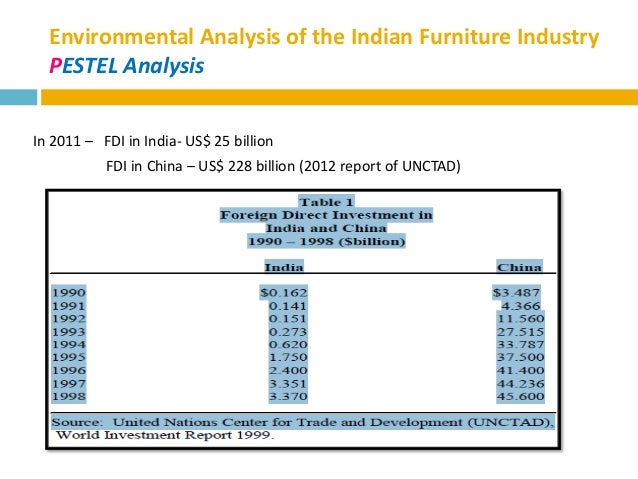The height and width of the screenshot is (479, 638).
Task: Click the 'PESTEL Analysis' subtitle
Action: coord(127,66)
